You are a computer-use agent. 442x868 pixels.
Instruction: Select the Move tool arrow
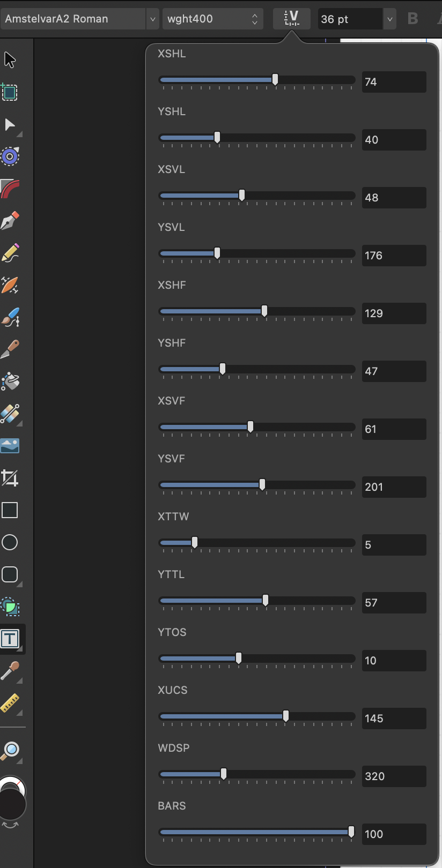10,59
